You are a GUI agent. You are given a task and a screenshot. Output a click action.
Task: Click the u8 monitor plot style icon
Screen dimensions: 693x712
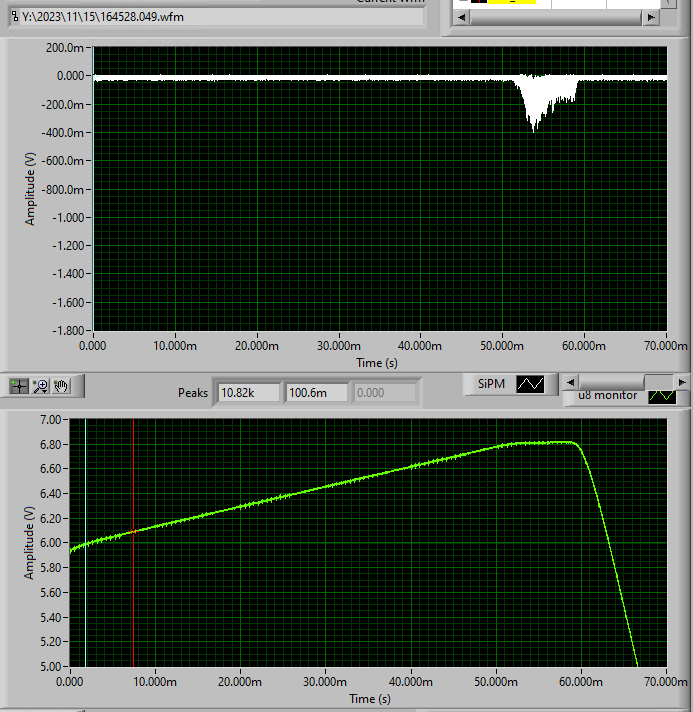pos(663,396)
